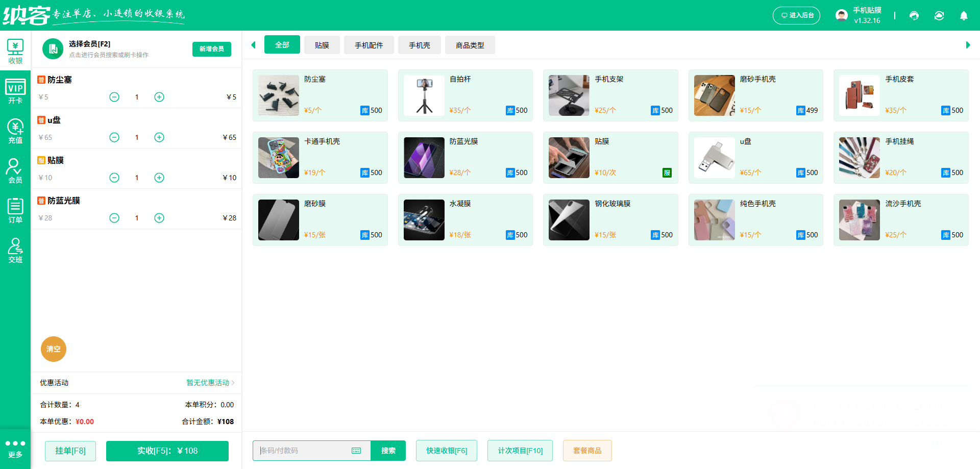
Task: Open the 交班 shift-change icon
Action: [15, 250]
